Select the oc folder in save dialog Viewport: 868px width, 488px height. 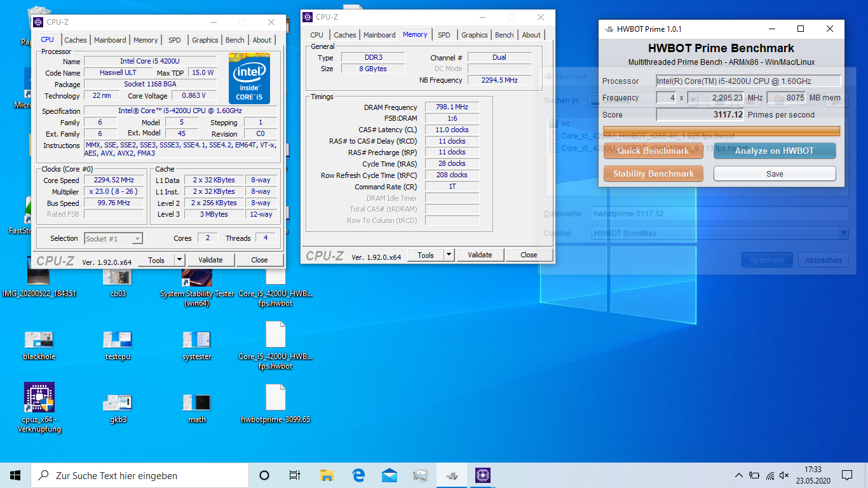(559, 124)
